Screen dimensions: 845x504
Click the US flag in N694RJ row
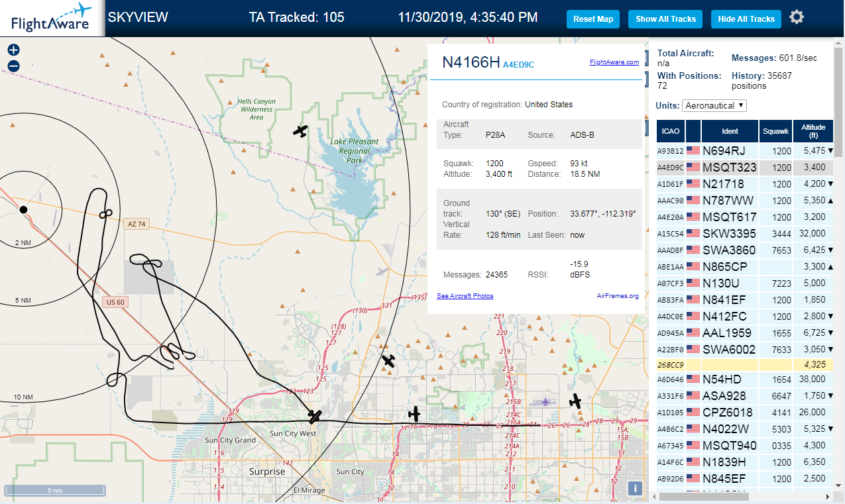click(x=693, y=150)
